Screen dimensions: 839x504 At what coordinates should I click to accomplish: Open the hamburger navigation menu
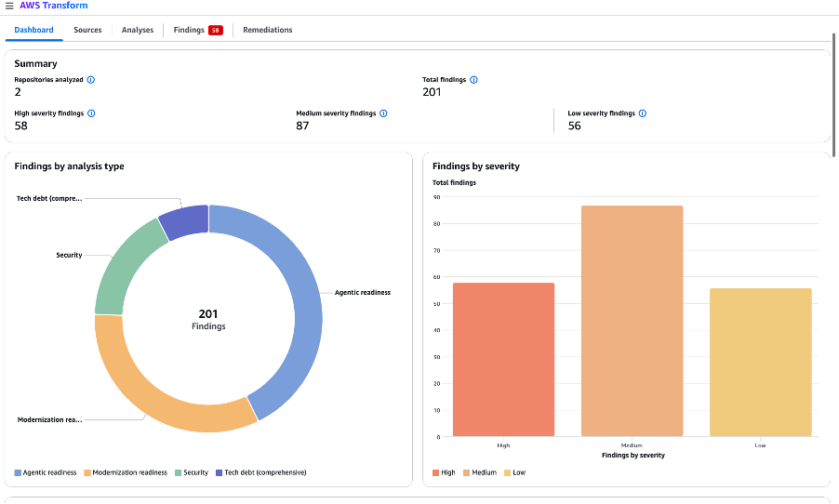(x=9, y=6)
